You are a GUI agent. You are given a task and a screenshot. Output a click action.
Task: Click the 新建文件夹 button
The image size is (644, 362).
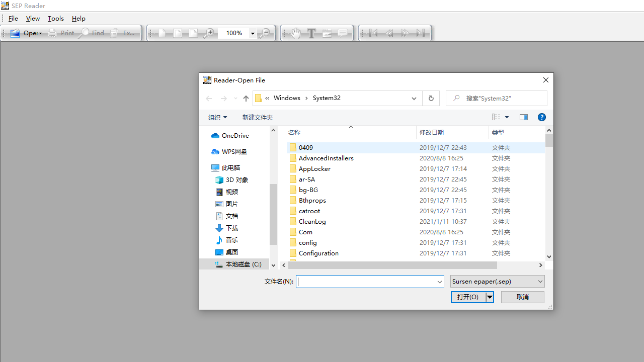[x=257, y=117]
